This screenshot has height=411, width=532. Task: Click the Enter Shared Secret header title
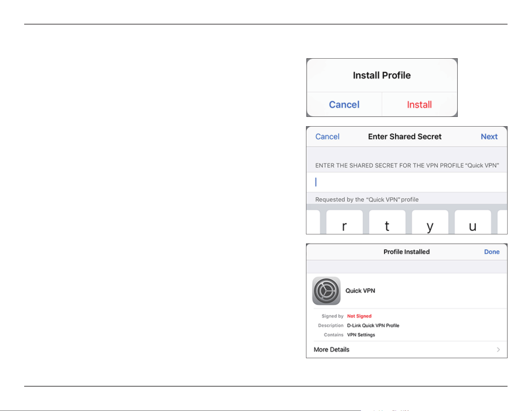(405, 136)
